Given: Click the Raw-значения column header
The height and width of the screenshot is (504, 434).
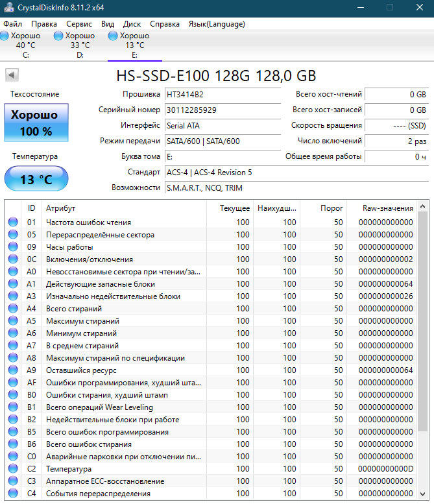Looking at the screenshot, I should [x=381, y=208].
